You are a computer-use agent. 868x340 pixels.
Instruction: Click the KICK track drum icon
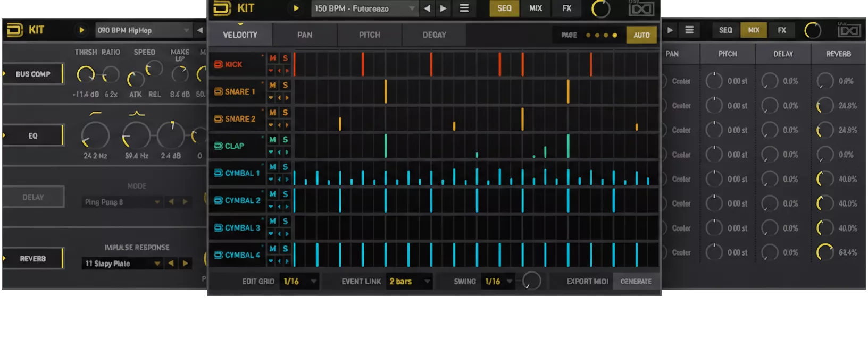pos(218,64)
